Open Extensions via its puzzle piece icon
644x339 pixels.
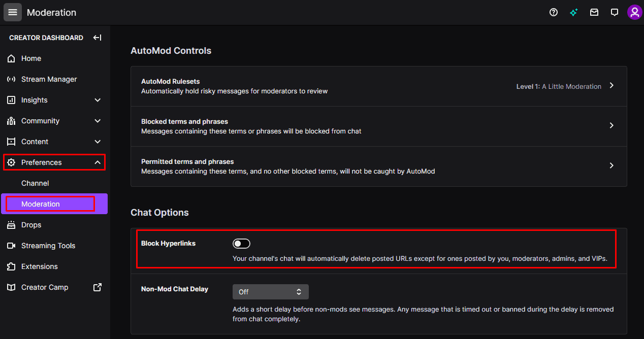pos(11,266)
